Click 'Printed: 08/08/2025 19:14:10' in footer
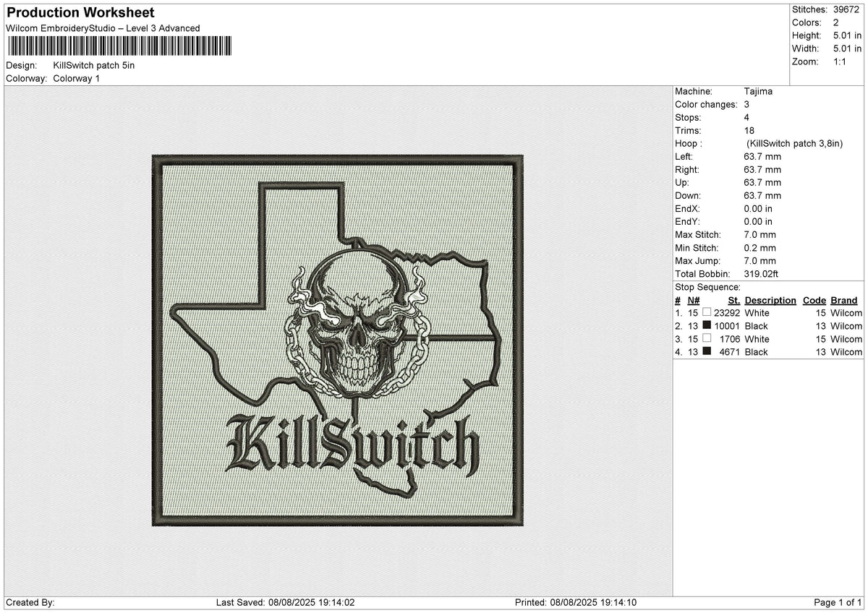This screenshot has width=868, height=613. tap(576, 603)
